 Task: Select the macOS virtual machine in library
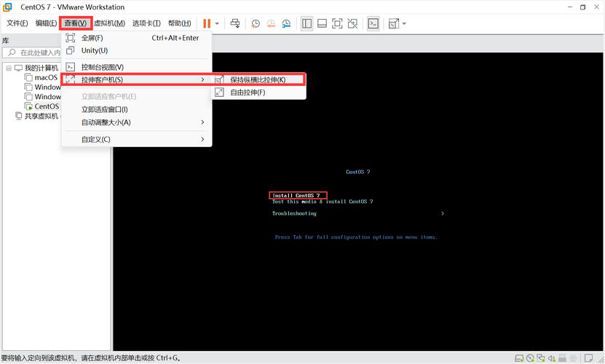46,78
